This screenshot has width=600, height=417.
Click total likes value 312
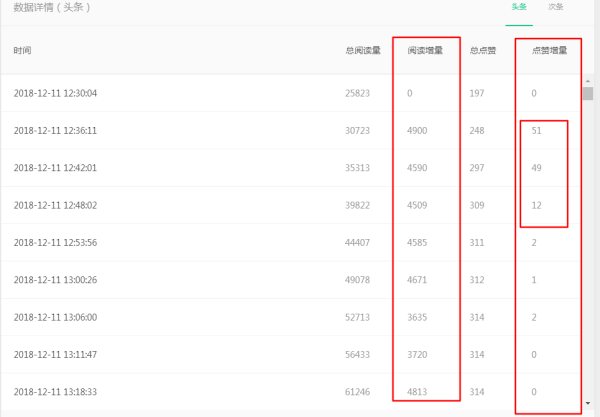[x=477, y=280]
